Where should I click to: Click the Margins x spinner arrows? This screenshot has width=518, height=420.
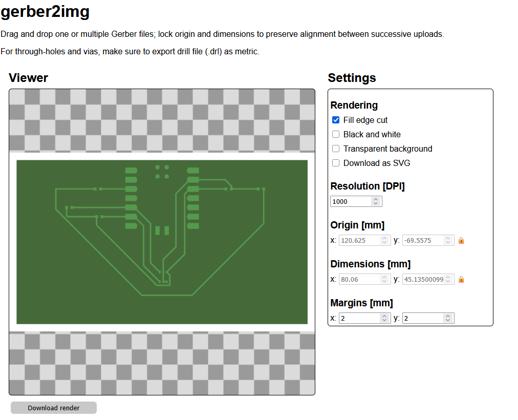(x=385, y=318)
